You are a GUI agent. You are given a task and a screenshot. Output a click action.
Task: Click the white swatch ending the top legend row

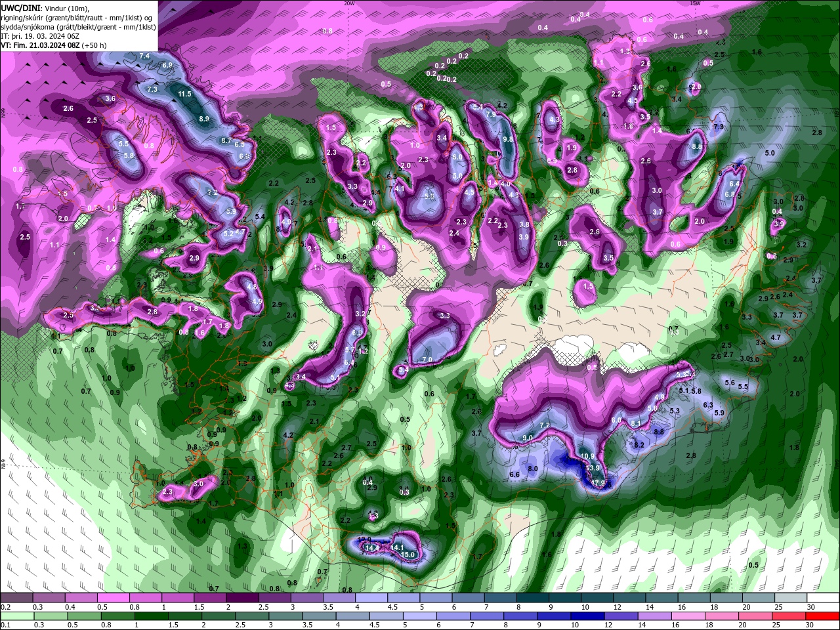[824, 598]
